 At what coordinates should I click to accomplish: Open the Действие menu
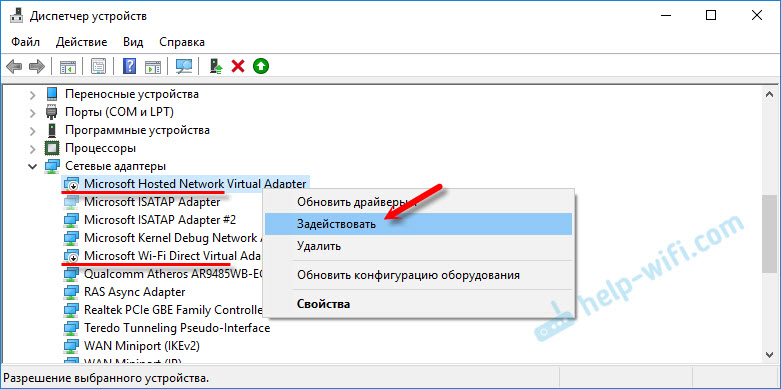81,42
